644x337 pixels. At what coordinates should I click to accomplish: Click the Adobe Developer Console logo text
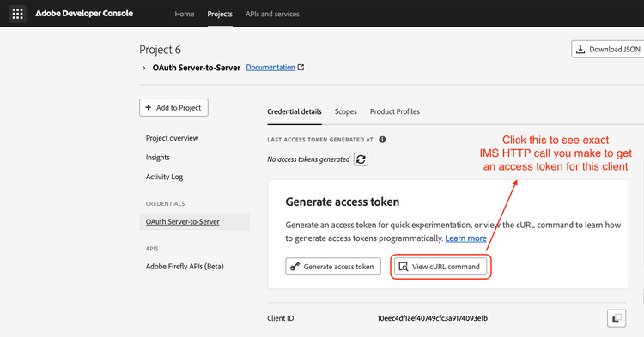tap(84, 14)
